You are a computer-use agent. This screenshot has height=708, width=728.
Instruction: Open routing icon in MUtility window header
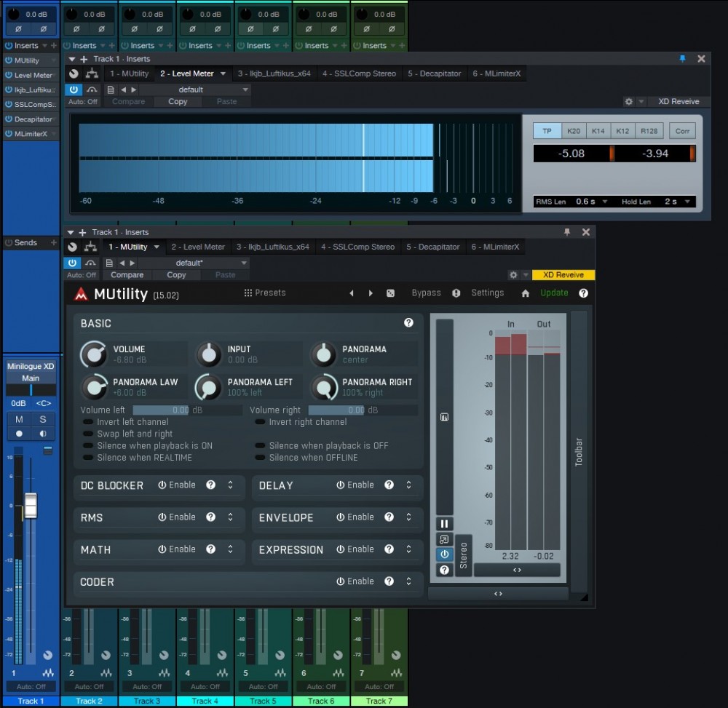tap(90, 247)
